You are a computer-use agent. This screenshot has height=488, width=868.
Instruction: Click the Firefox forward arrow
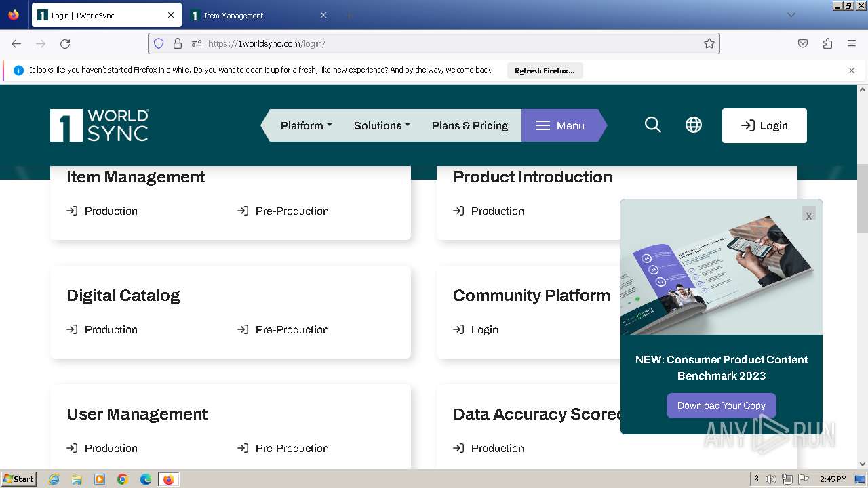click(41, 43)
